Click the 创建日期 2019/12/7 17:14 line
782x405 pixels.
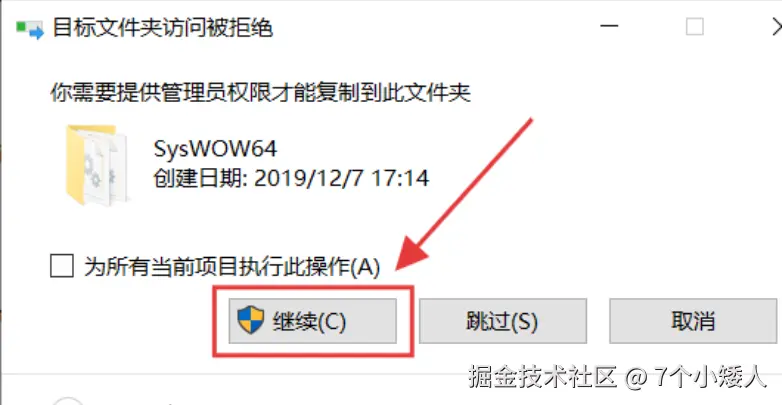292,179
